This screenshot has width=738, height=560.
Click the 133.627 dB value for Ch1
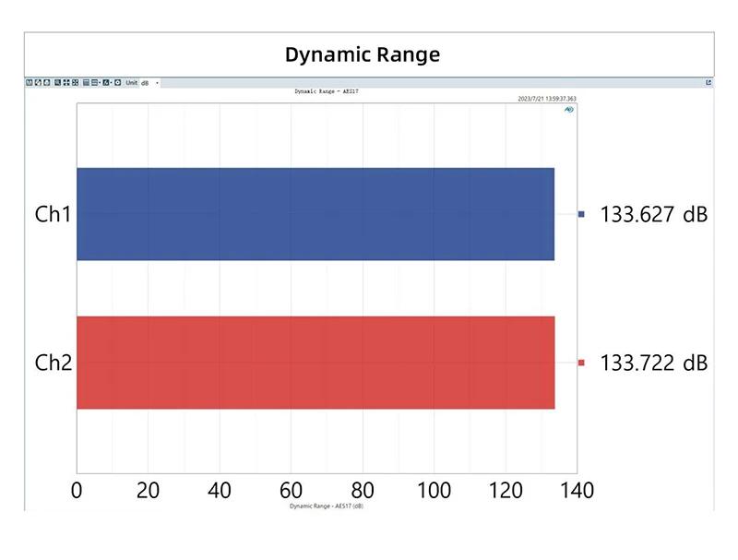[x=653, y=214]
